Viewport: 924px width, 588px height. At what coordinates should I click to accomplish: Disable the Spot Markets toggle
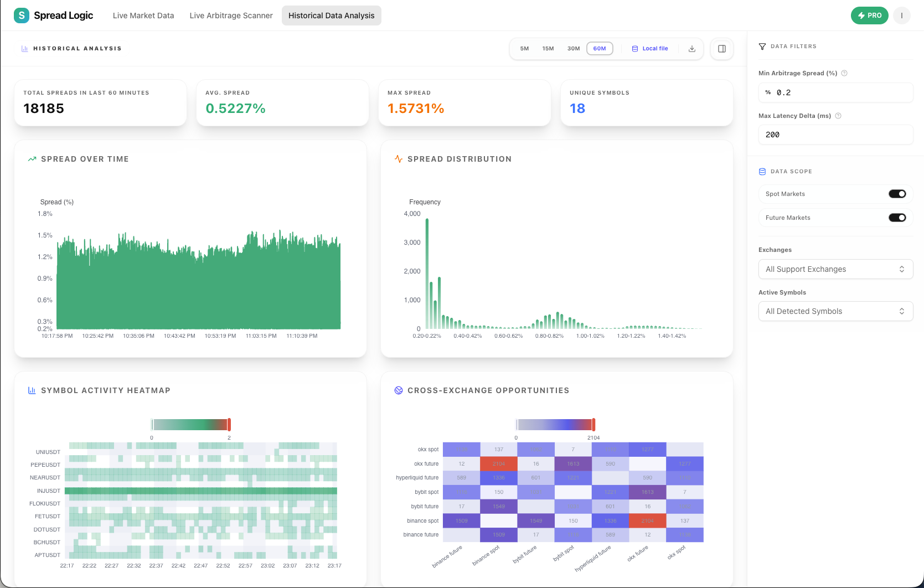point(897,193)
